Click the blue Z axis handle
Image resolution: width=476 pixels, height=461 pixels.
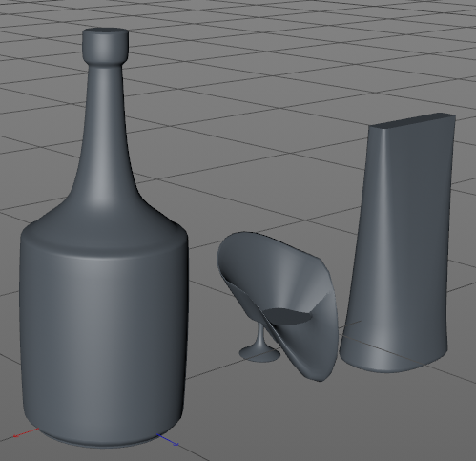168,440
